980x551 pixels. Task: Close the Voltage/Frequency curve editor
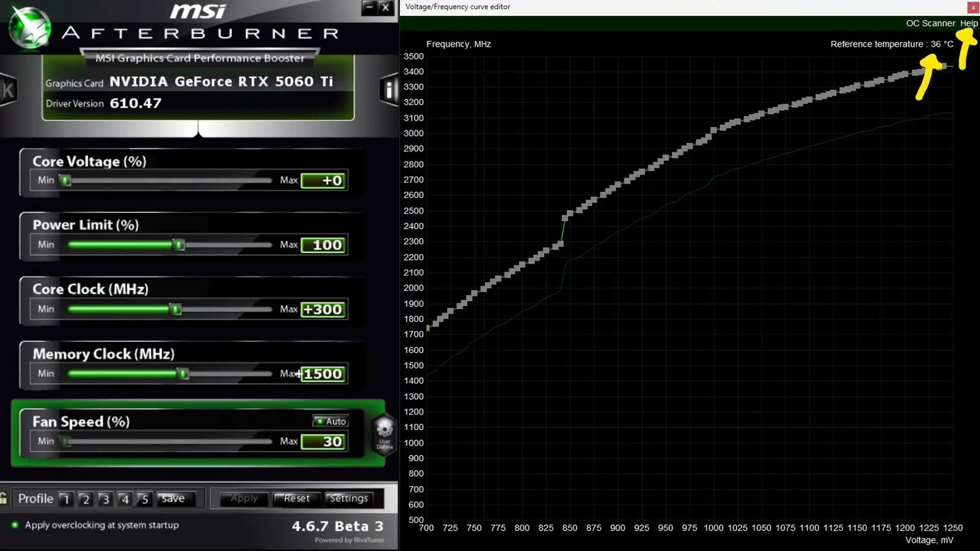click(x=973, y=7)
